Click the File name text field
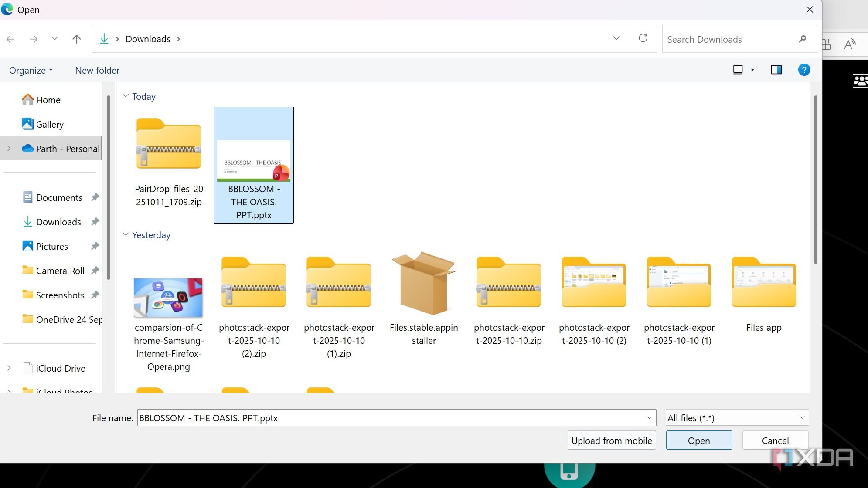This screenshot has width=868, height=488. (392, 418)
